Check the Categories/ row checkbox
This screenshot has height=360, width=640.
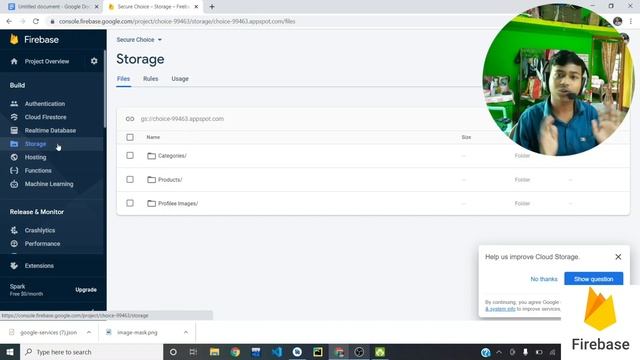[130, 156]
